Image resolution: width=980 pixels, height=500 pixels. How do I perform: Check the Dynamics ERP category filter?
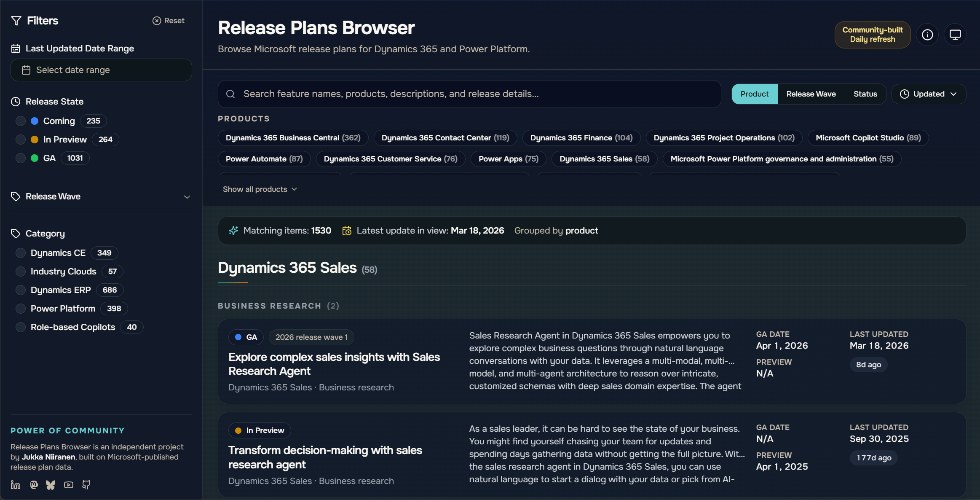coord(21,290)
